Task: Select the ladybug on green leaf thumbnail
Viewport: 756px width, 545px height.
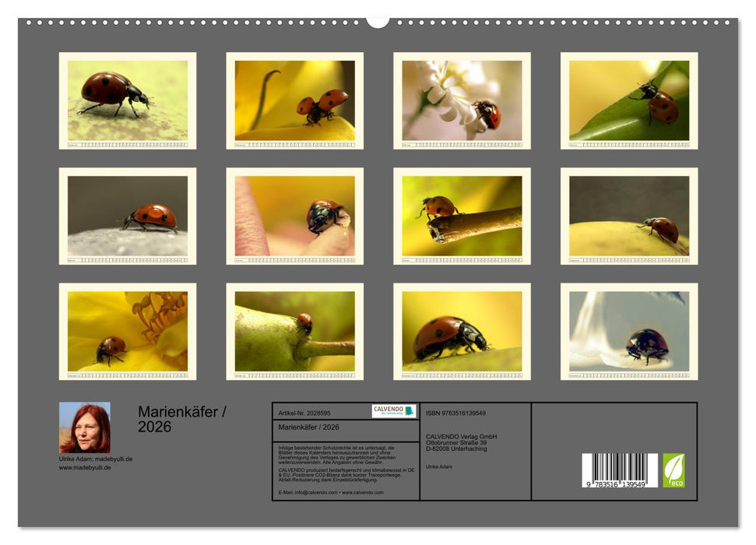Action: pyautogui.click(x=629, y=100)
